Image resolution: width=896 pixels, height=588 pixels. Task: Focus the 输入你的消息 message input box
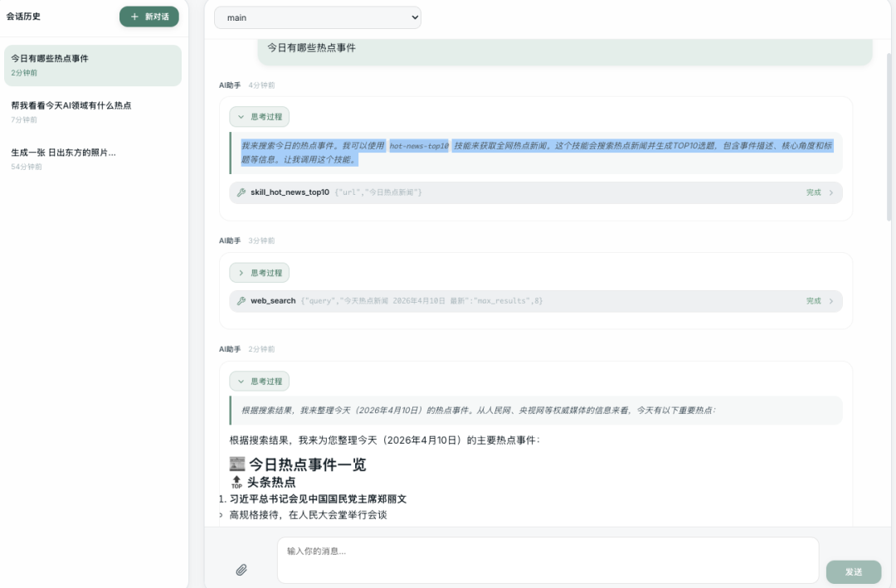tap(548, 560)
